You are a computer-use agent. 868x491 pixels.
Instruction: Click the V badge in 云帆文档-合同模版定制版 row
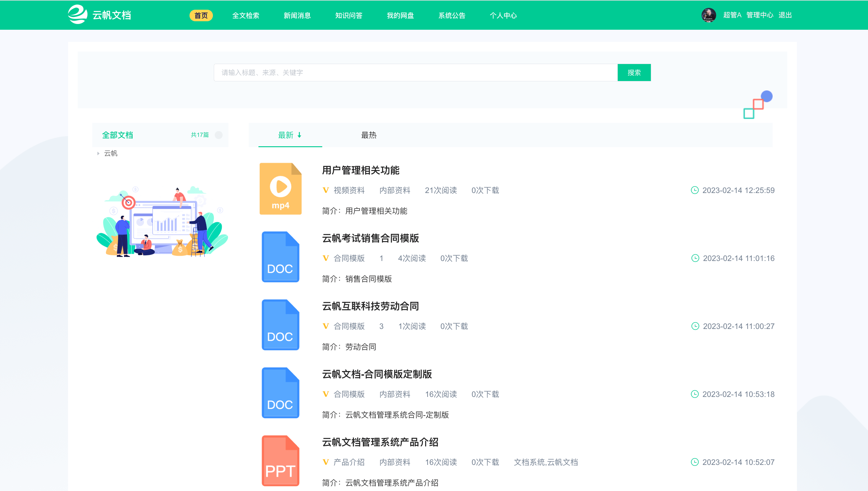(326, 394)
